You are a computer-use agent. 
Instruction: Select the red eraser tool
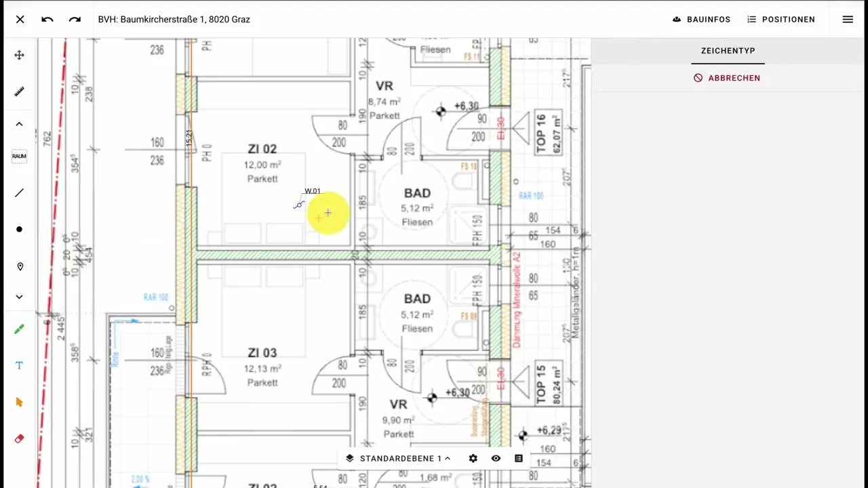[x=19, y=439]
